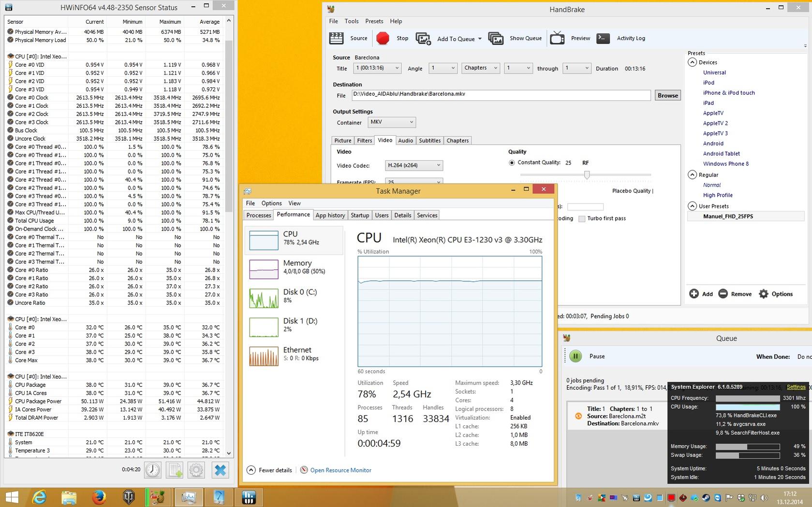Open File Explorer from the taskbar

tap(69, 497)
